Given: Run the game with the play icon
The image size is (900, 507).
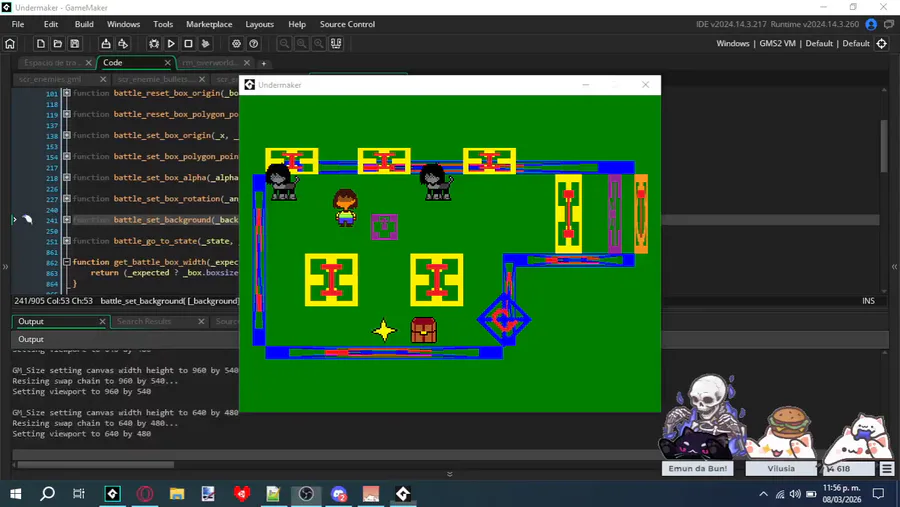Looking at the screenshot, I should [x=171, y=44].
